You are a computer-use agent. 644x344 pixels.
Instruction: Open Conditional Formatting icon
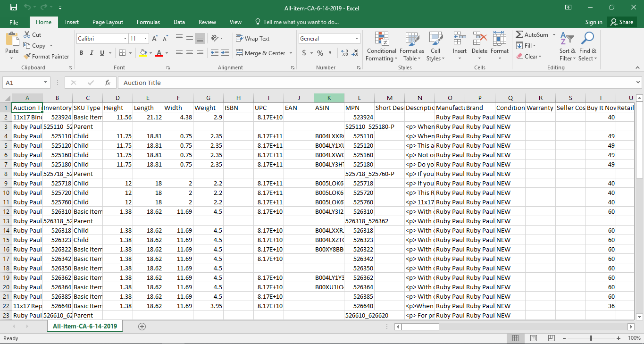click(x=381, y=40)
